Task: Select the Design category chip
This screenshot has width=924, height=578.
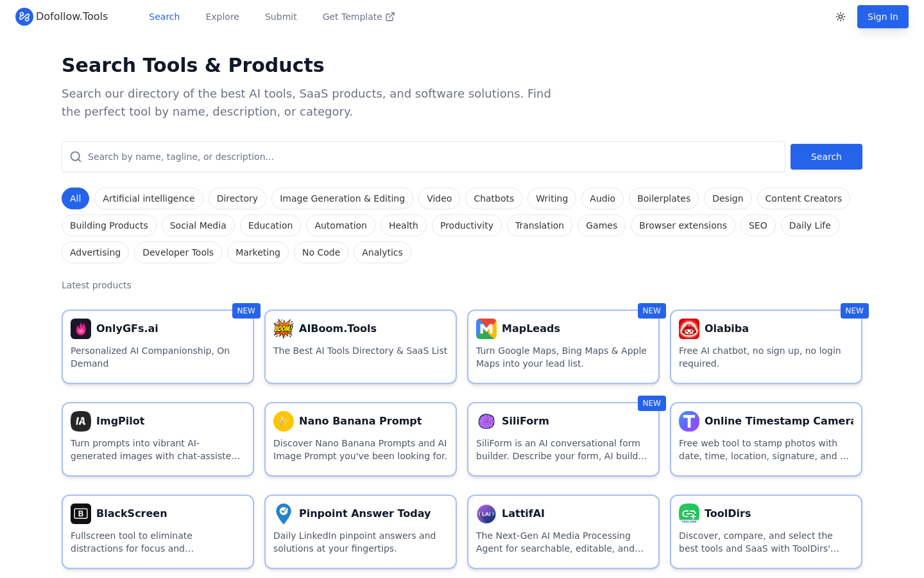Action: [x=728, y=198]
